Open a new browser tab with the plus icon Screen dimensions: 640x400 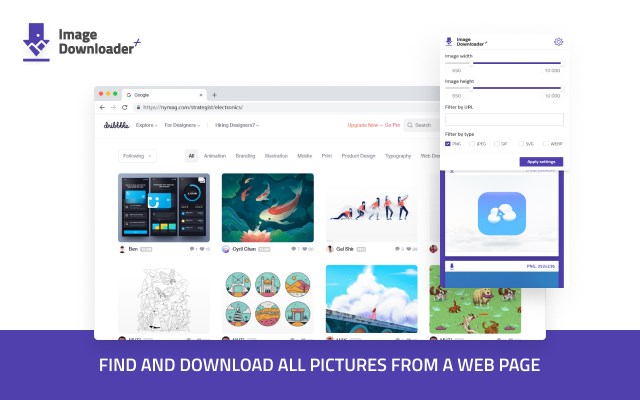pos(214,95)
